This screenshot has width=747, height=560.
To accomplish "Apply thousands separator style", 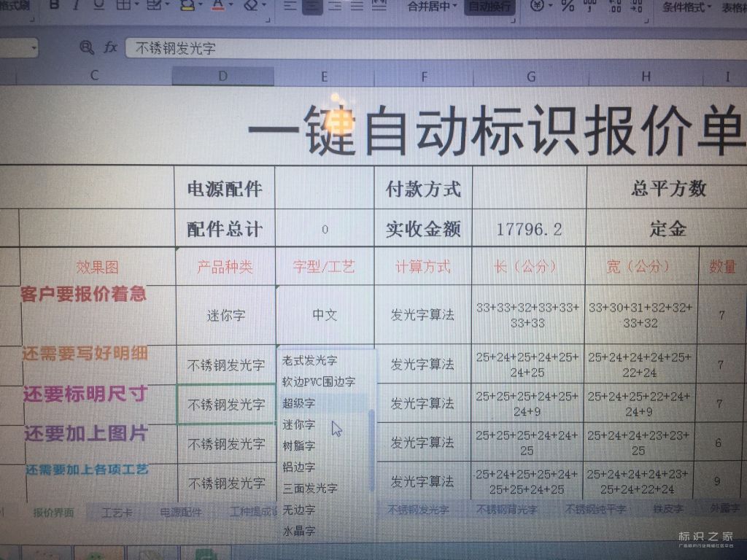I will [x=589, y=6].
